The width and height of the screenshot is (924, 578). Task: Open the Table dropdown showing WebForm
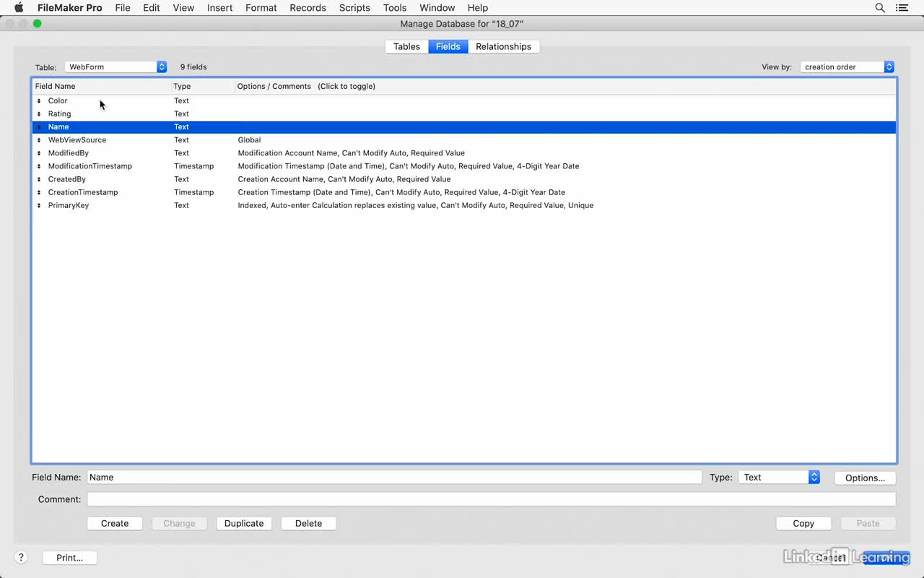coord(115,66)
